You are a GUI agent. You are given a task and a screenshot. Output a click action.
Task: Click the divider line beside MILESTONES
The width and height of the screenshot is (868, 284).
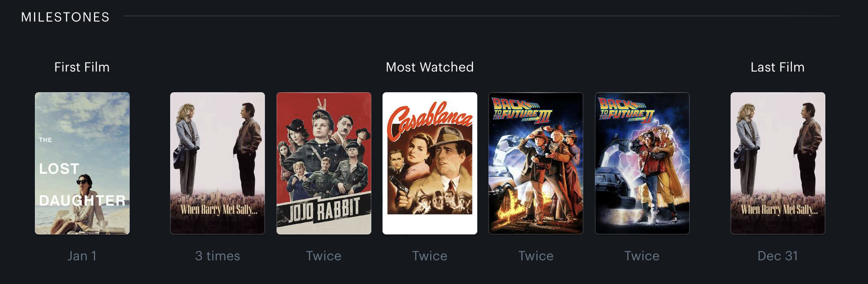point(481,16)
